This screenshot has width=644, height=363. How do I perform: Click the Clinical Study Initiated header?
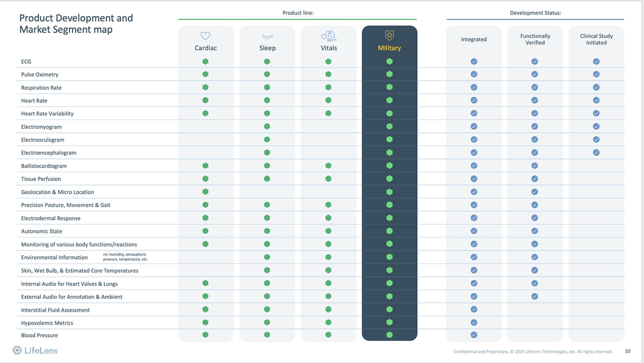pos(596,39)
